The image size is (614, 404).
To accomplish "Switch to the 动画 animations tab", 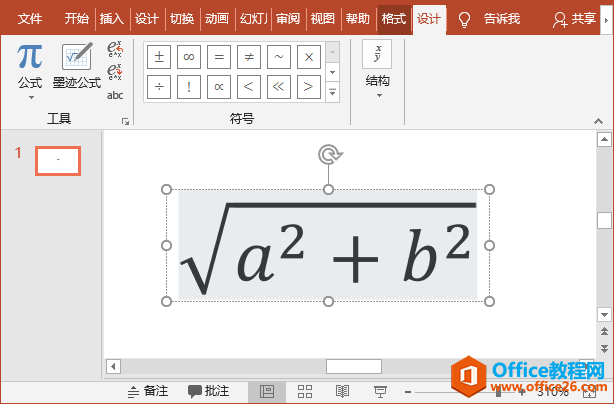I will (x=217, y=18).
